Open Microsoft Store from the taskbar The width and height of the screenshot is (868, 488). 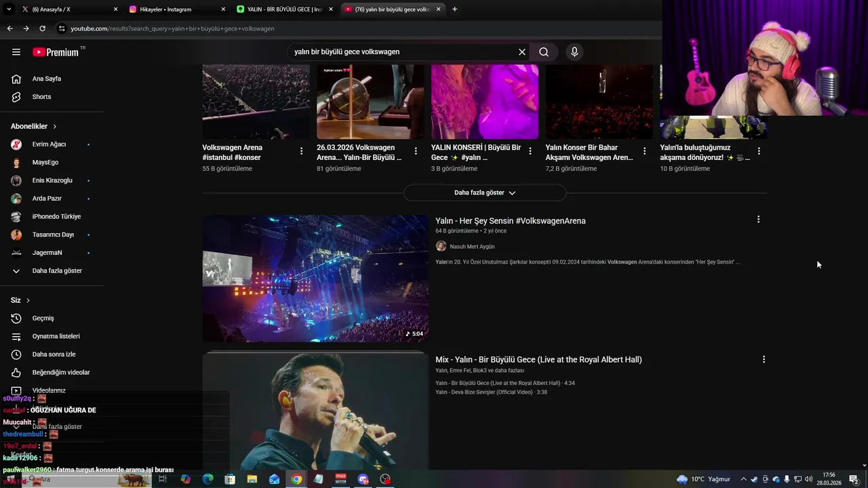pyautogui.click(x=230, y=479)
